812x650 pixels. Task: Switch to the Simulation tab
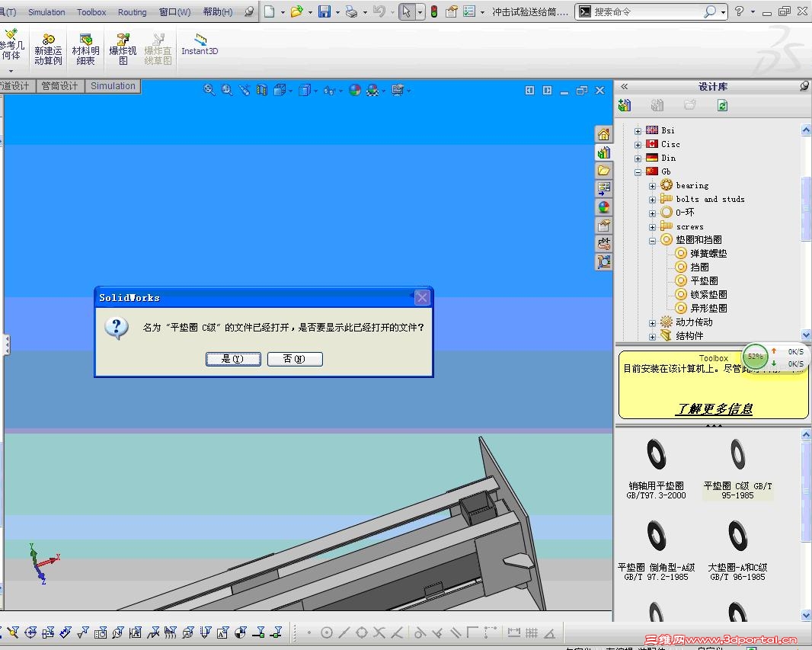(x=113, y=86)
